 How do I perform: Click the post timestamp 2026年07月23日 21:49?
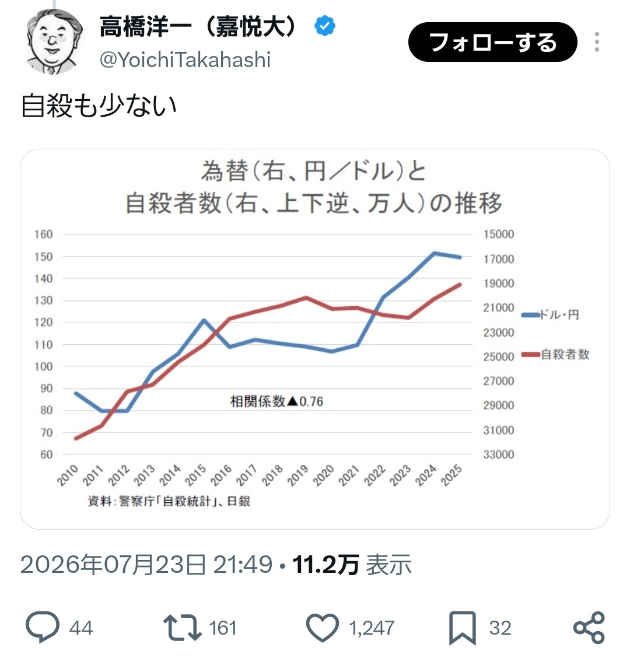pos(146,565)
